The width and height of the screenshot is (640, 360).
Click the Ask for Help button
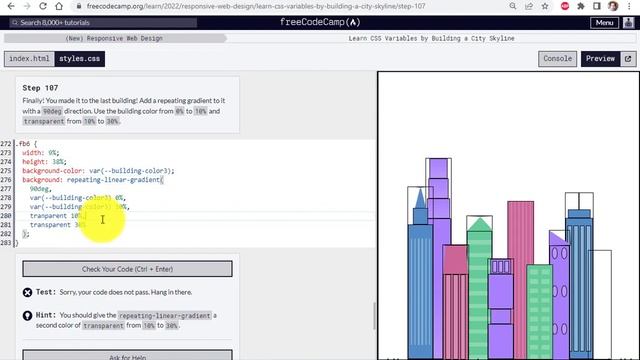coord(127,356)
